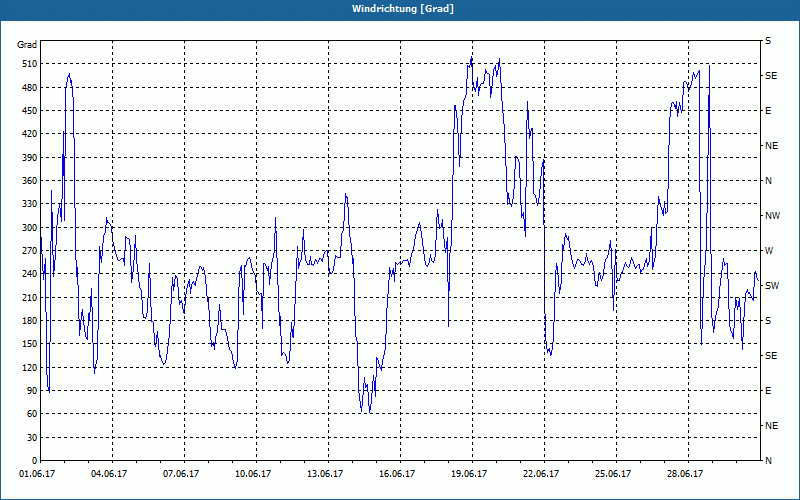Select the 19.06.17 date label
The height and width of the screenshot is (500, 800).
click(468, 474)
